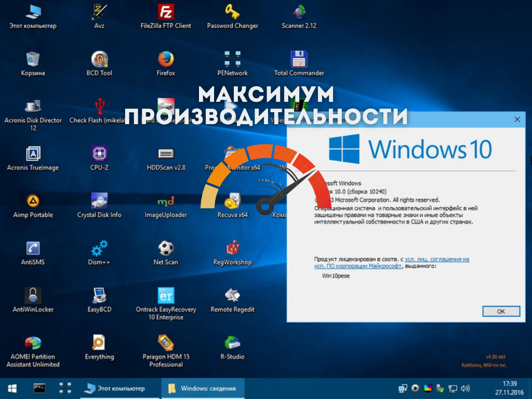Open AOMEI Partition Assistant Unlimited
This screenshot has height=399, width=532.
[33, 352]
